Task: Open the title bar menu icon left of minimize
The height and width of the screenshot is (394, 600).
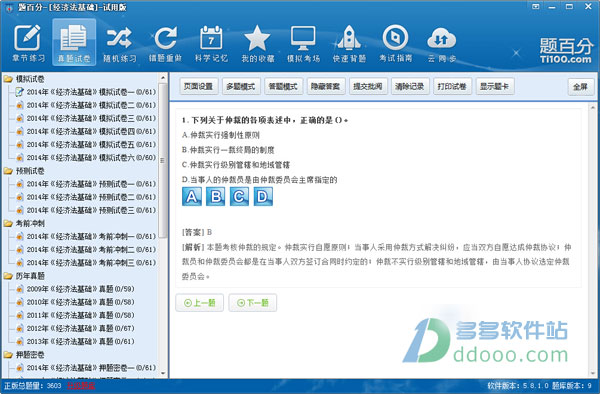Action: pyautogui.click(x=536, y=7)
